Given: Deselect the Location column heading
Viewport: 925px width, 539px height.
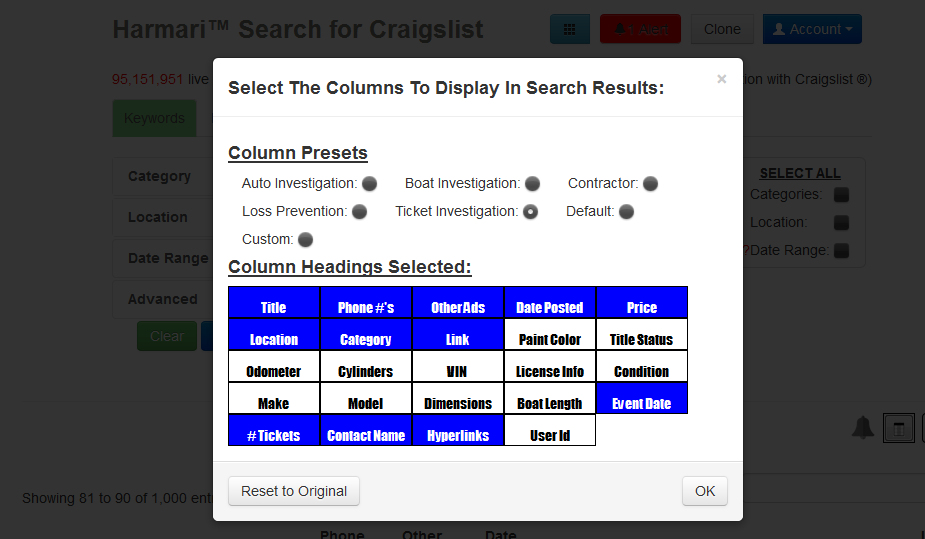Looking at the screenshot, I should pyautogui.click(x=274, y=334).
